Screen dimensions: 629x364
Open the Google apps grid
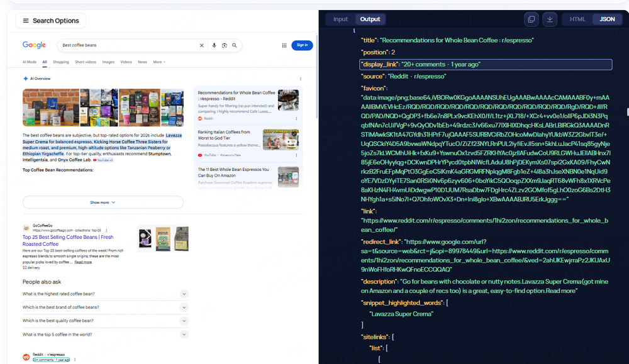point(284,45)
